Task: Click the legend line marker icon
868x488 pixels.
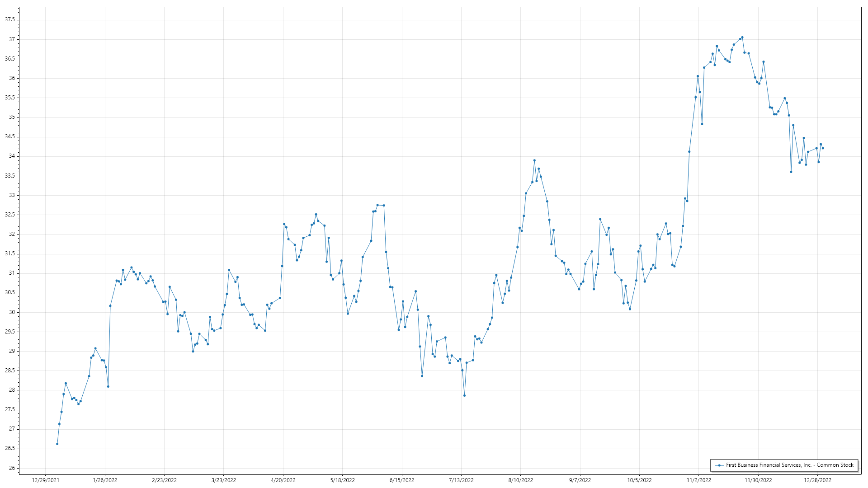Action: pyautogui.click(x=719, y=465)
